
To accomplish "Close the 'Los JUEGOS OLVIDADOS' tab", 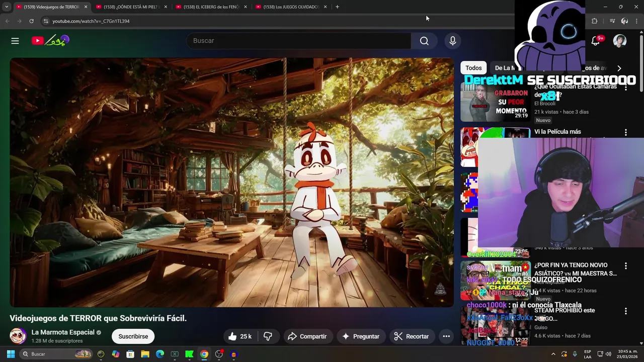I will tap(325, 7).
